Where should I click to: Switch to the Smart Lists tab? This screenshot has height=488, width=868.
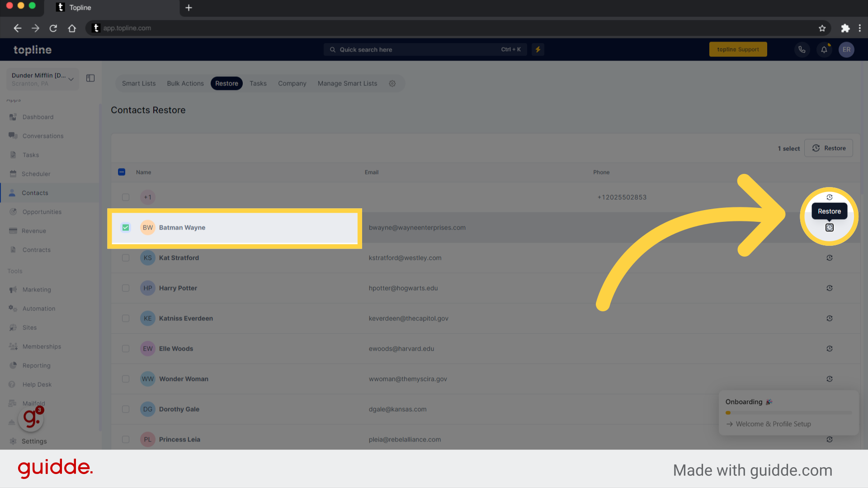tap(139, 84)
